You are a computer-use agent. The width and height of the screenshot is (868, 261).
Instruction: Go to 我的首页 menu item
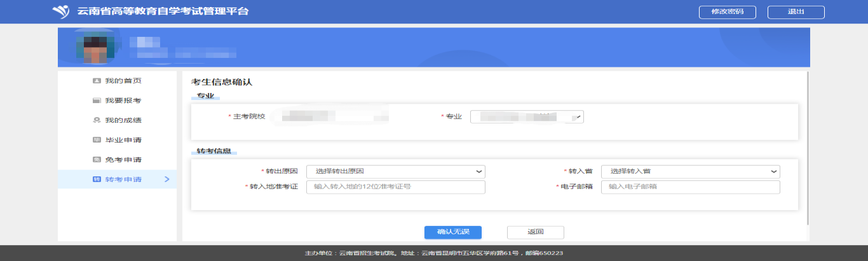[123, 81]
